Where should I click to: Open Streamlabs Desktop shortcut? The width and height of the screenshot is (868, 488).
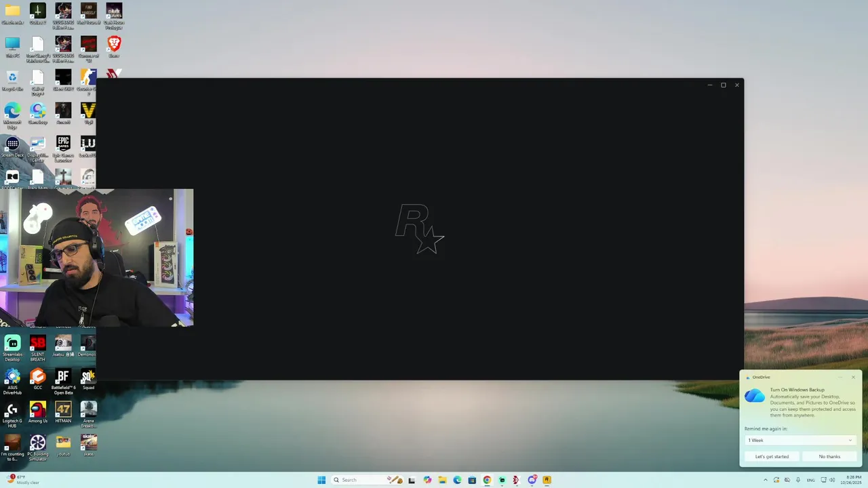[x=12, y=348]
